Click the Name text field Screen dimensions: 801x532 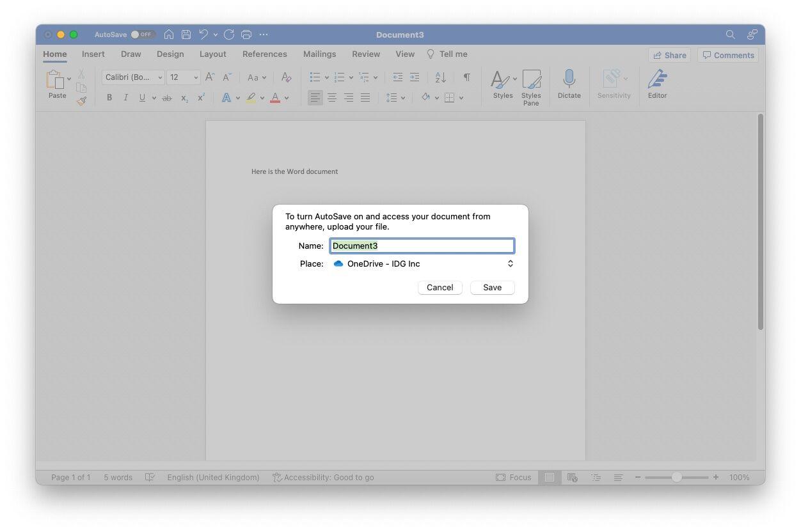(422, 246)
